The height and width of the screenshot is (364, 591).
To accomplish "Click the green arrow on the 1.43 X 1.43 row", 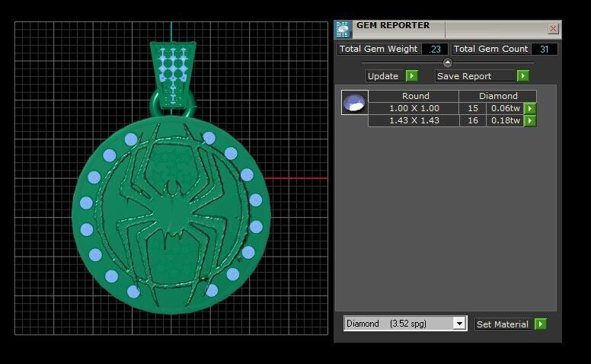I will click(x=530, y=120).
